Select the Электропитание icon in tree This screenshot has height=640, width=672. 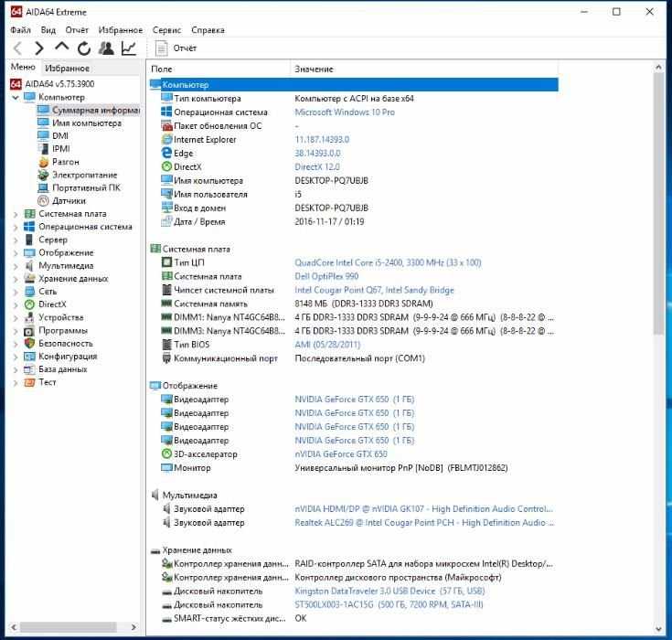(x=43, y=175)
